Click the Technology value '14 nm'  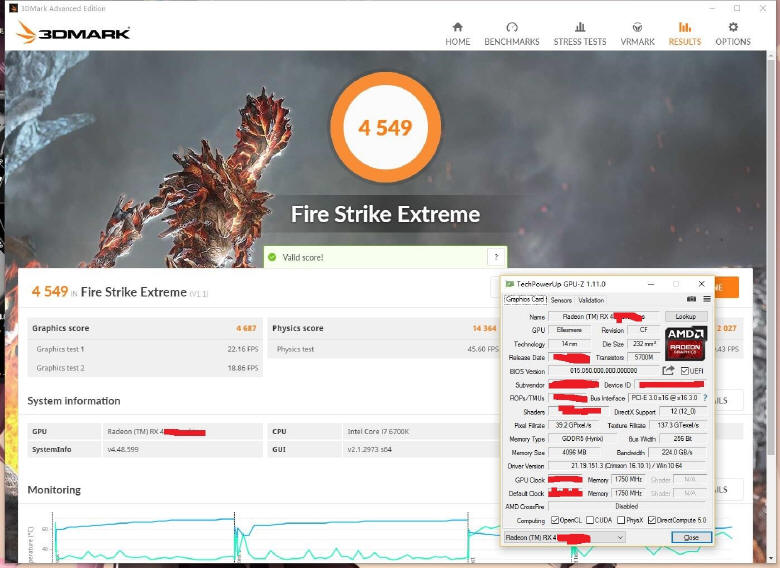tap(569, 344)
